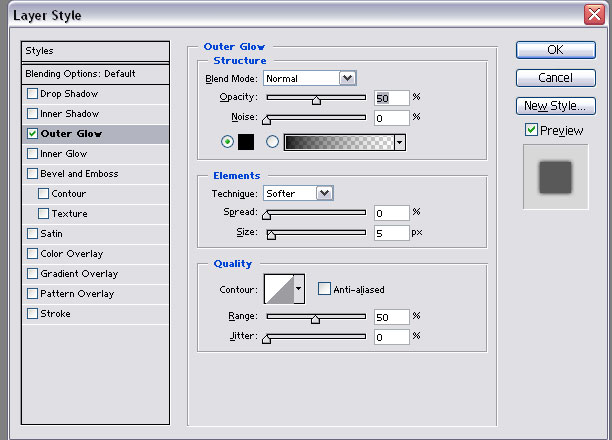Enable the Gradient Overlay checkbox
This screenshot has height=440, width=612.
point(32,273)
